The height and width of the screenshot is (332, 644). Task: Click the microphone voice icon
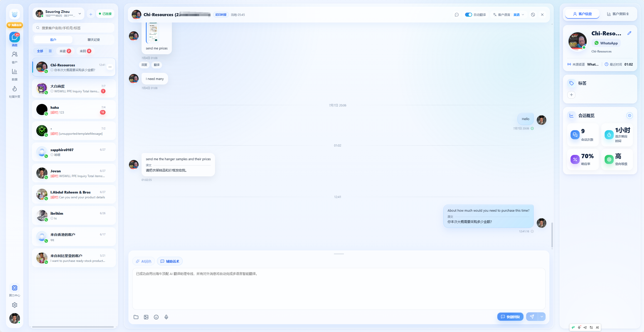coord(166,317)
